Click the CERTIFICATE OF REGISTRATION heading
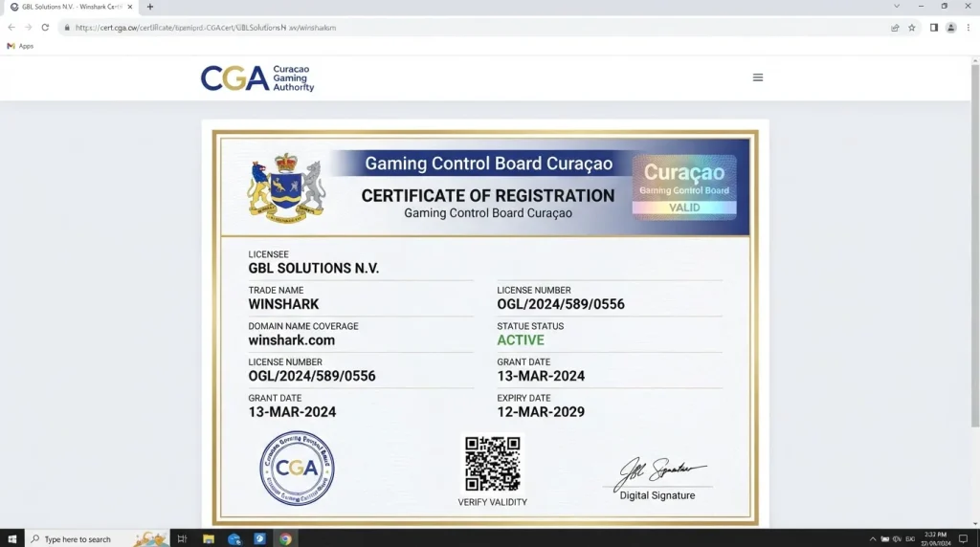The height and width of the screenshot is (547, 980). [x=488, y=195]
